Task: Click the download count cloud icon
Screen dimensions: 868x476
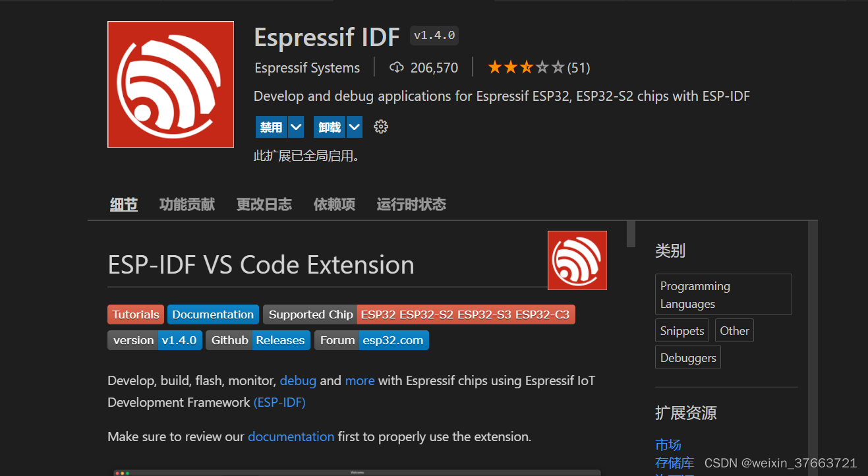Action: click(397, 67)
